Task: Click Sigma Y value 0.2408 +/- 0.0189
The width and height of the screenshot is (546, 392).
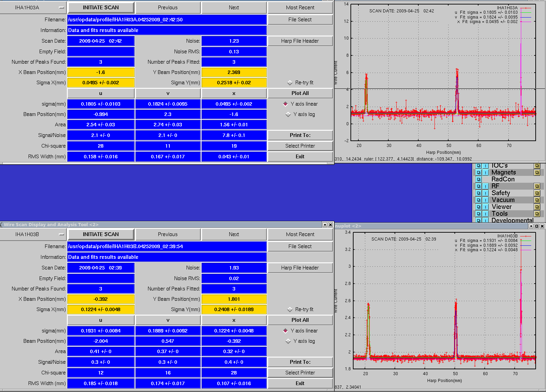Action: [234, 309]
